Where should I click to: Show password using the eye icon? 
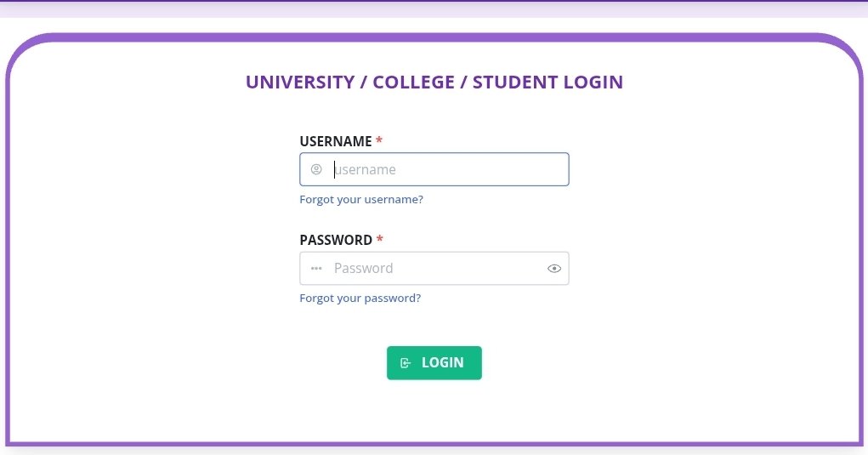pos(554,269)
